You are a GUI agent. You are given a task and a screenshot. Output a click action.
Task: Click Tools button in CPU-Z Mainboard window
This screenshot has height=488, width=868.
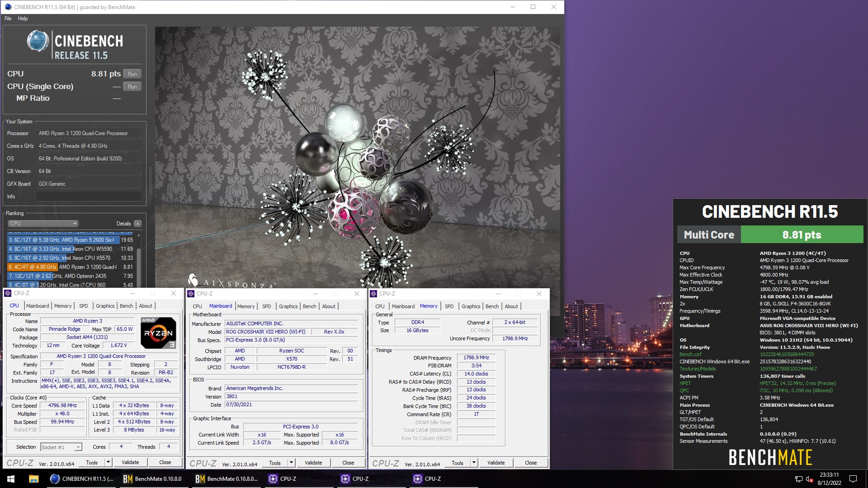point(275,463)
